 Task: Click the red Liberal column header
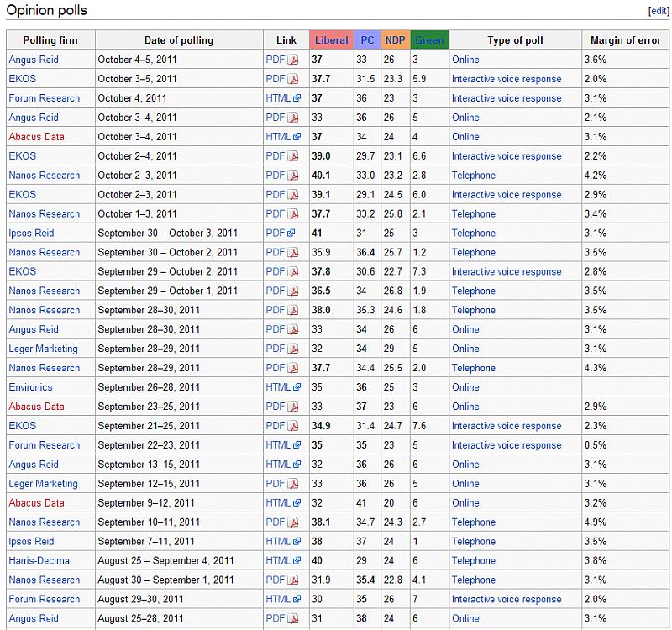coord(331,40)
